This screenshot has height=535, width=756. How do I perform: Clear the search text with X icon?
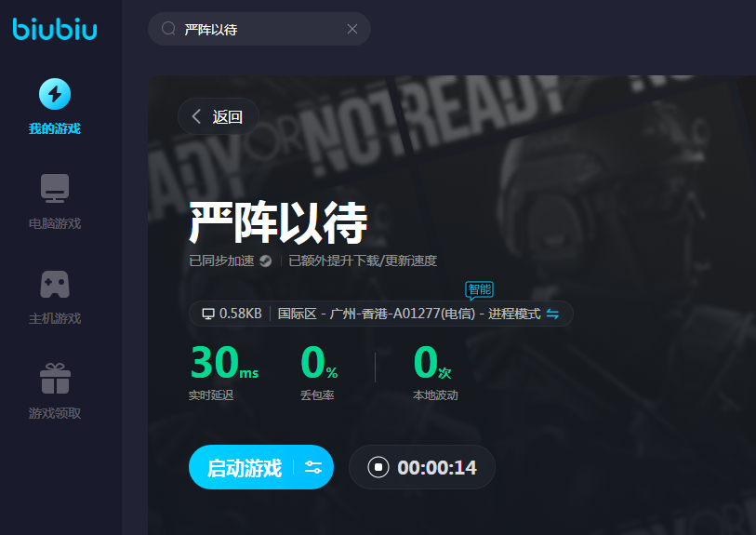coord(352,29)
